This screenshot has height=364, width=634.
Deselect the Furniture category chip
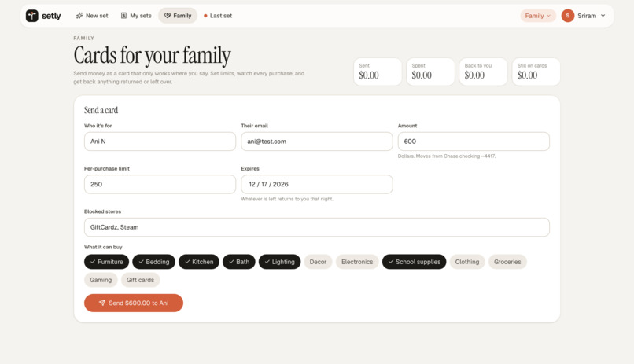[x=106, y=262]
